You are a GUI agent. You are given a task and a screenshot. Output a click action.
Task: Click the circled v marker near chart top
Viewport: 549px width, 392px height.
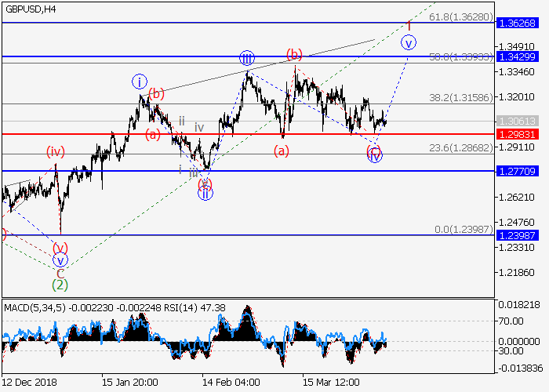(x=408, y=42)
